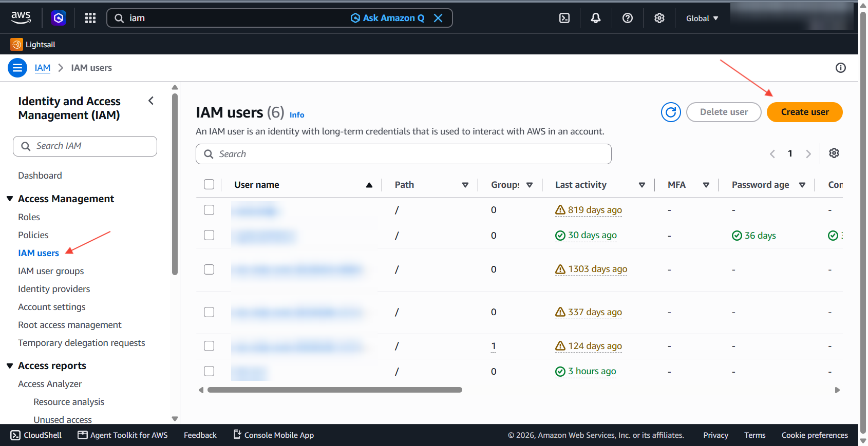This screenshot has height=446, width=868.
Task: Open Console Mobile App footer link
Action: click(274, 435)
